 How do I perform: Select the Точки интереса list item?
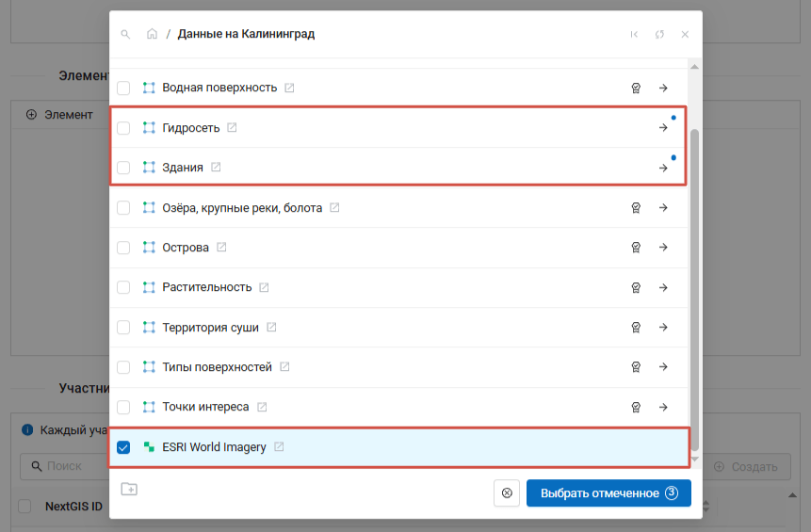[377, 407]
